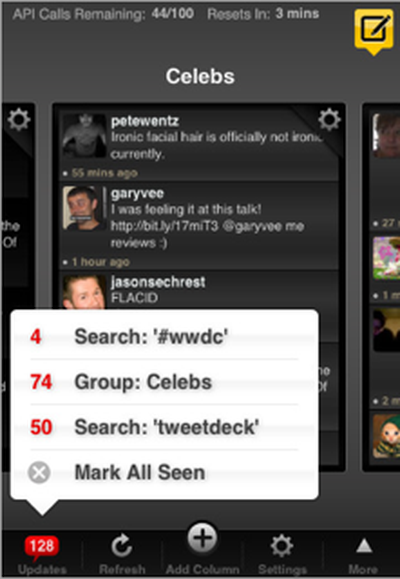Open the left column's gear icon
Viewport: 400px width, 579px height.
[x=18, y=120]
